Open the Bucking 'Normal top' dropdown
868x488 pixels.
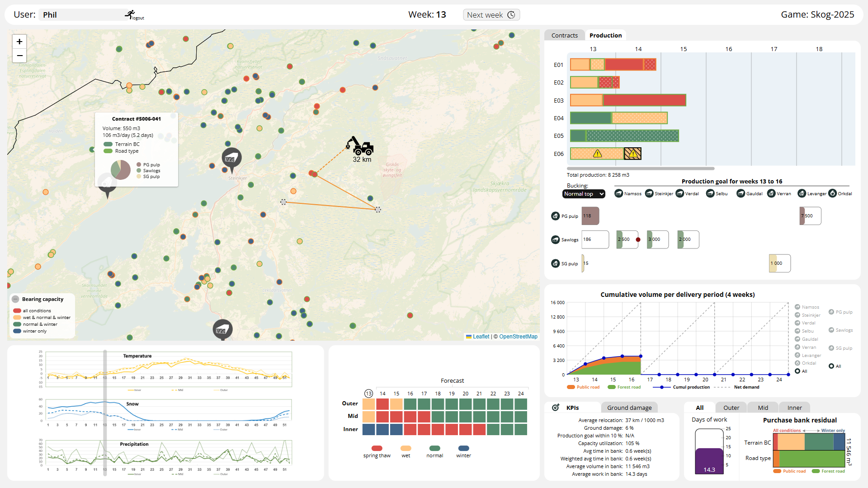(584, 194)
